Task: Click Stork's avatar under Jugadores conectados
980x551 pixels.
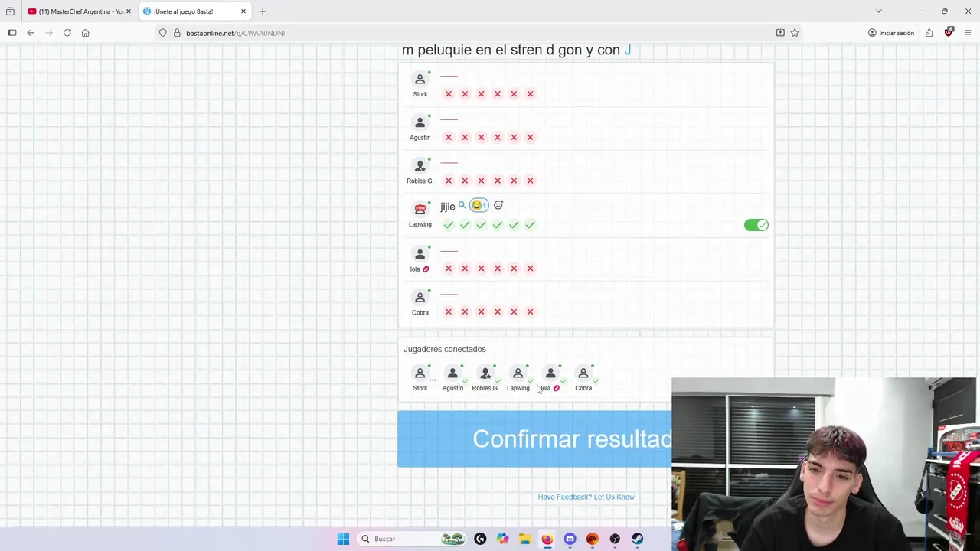Action: click(x=420, y=373)
